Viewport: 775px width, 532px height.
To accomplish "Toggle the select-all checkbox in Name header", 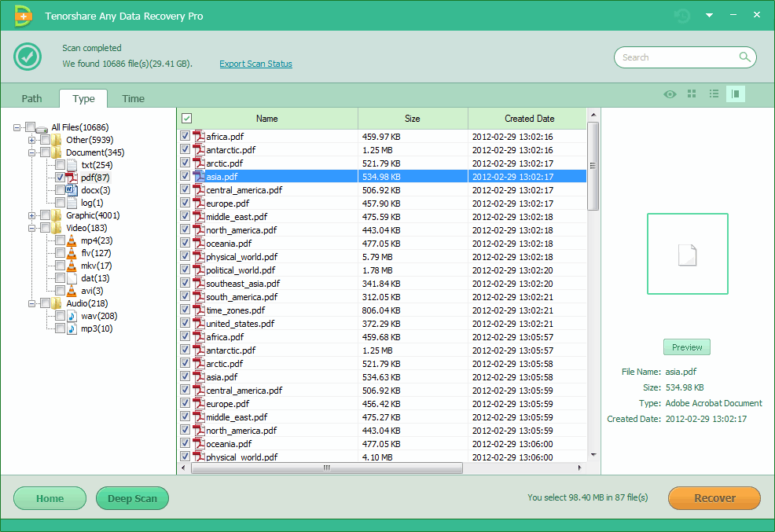I will [186, 119].
